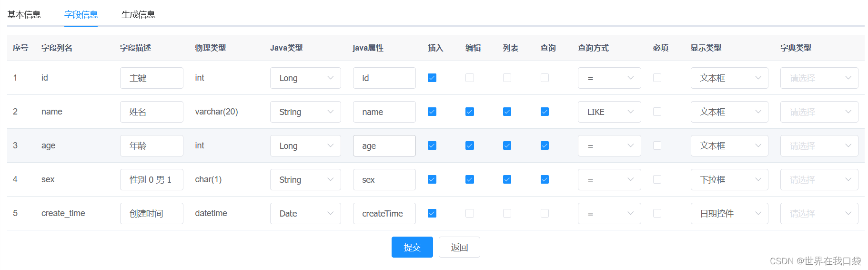The height and width of the screenshot is (270, 868).
Task: Uncheck 插入 checkbox for id row
Action: (432, 78)
